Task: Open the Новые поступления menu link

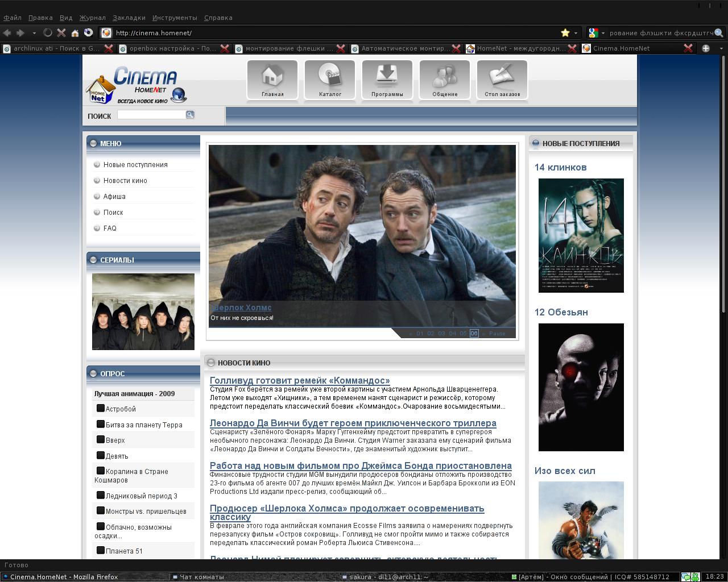Action: click(x=135, y=165)
